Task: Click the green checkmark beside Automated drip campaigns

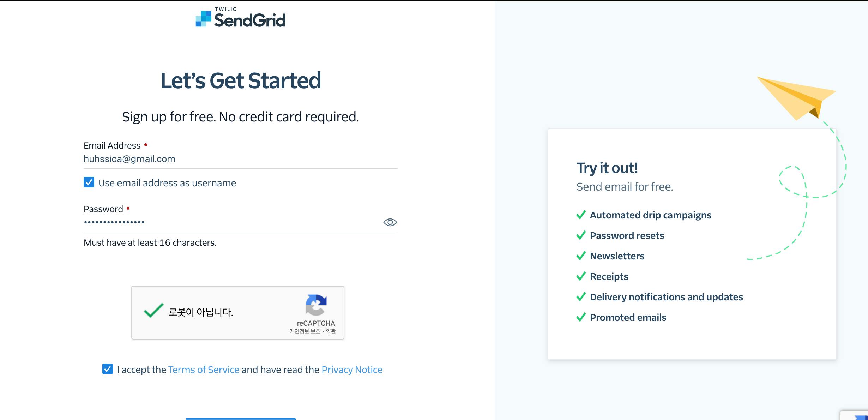Action: click(x=581, y=215)
